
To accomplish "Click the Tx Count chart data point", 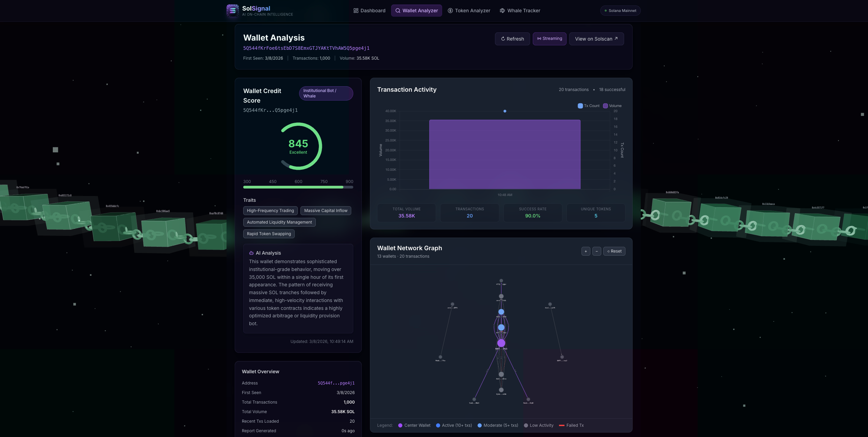I will click(x=505, y=111).
